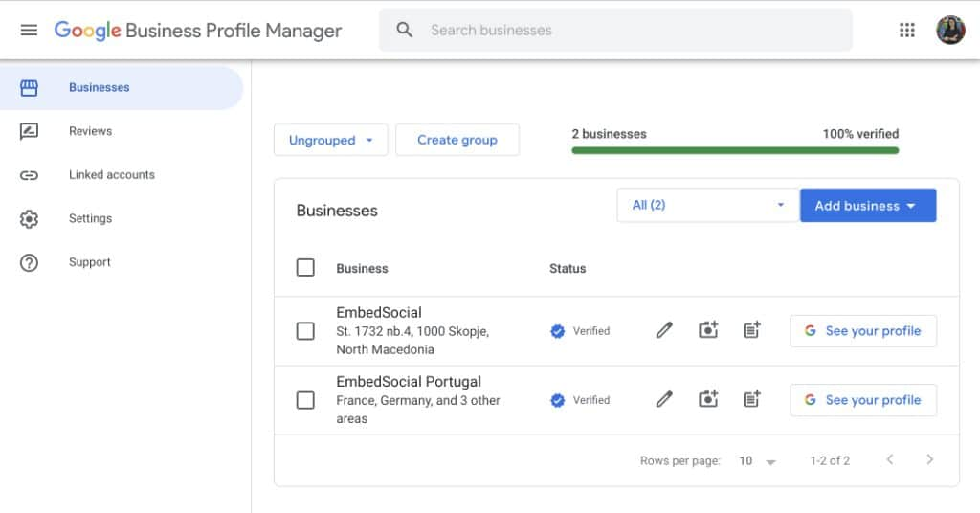Add photo for EmbedSocial business
Screen dimensions: 980x513
click(708, 330)
